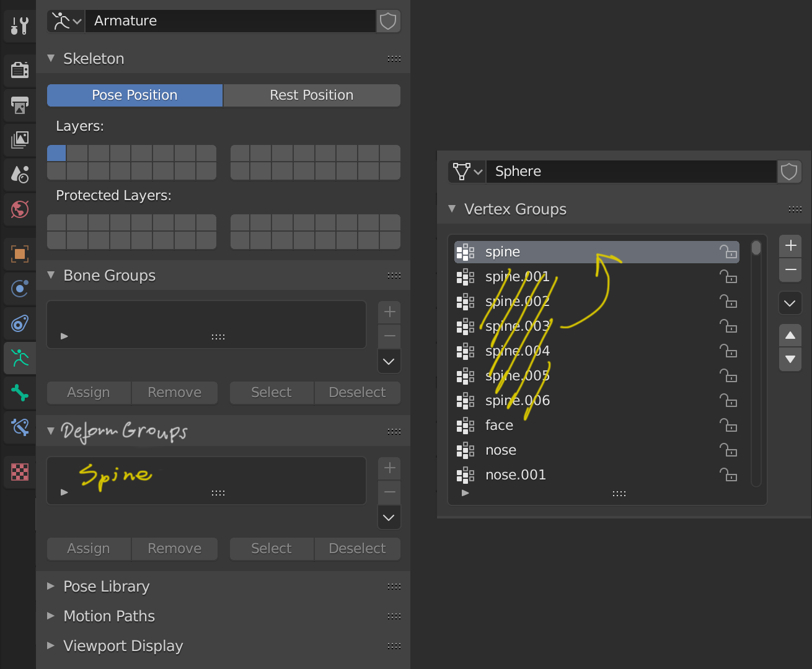Remove the selected vertex group
The image size is (812, 669).
point(790,270)
